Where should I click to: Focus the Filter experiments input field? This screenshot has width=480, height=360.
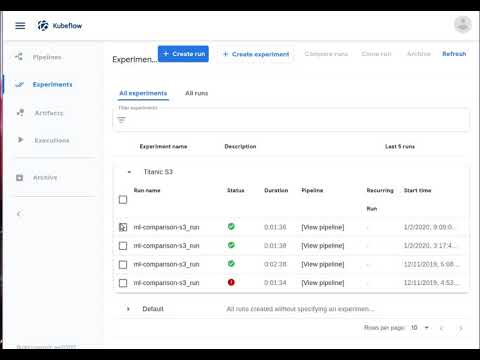[x=292, y=119]
